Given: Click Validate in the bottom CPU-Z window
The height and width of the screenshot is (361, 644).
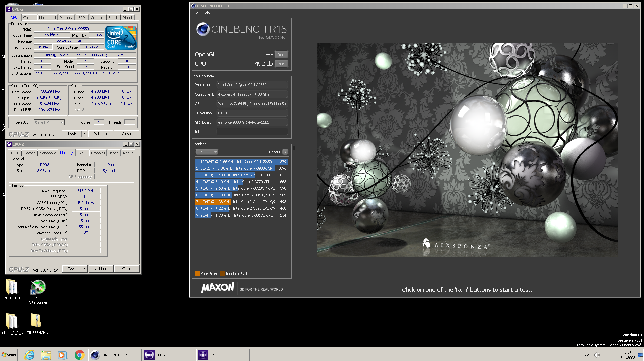Looking at the screenshot, I should [x=101, y=269].
